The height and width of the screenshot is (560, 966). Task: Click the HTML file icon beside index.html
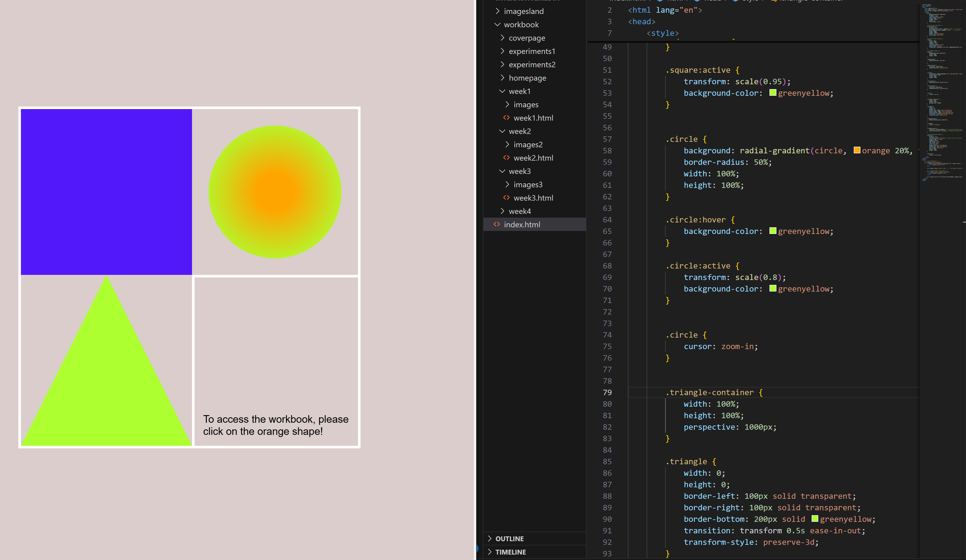[497, 224]
